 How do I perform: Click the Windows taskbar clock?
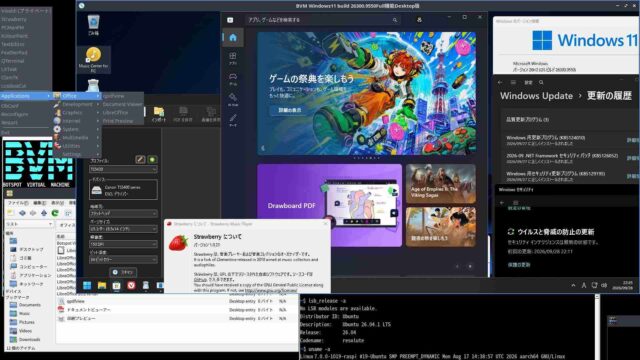[x=622, y=285]
